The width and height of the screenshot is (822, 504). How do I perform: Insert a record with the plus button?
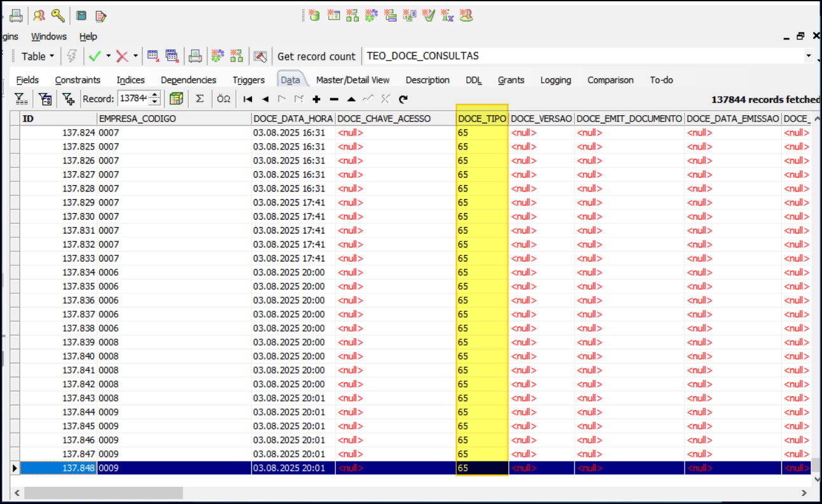[317, 99]
